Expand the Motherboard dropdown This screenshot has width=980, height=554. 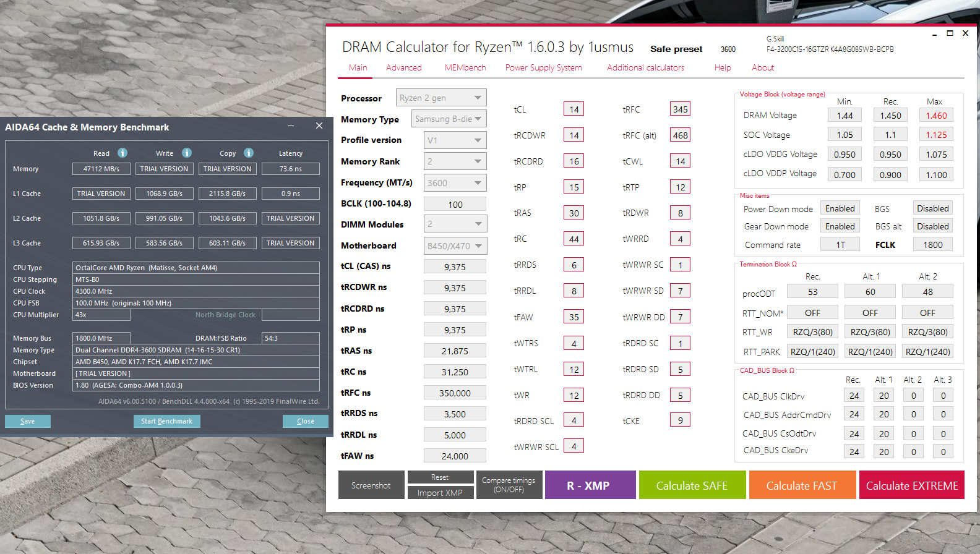point(455,245)
